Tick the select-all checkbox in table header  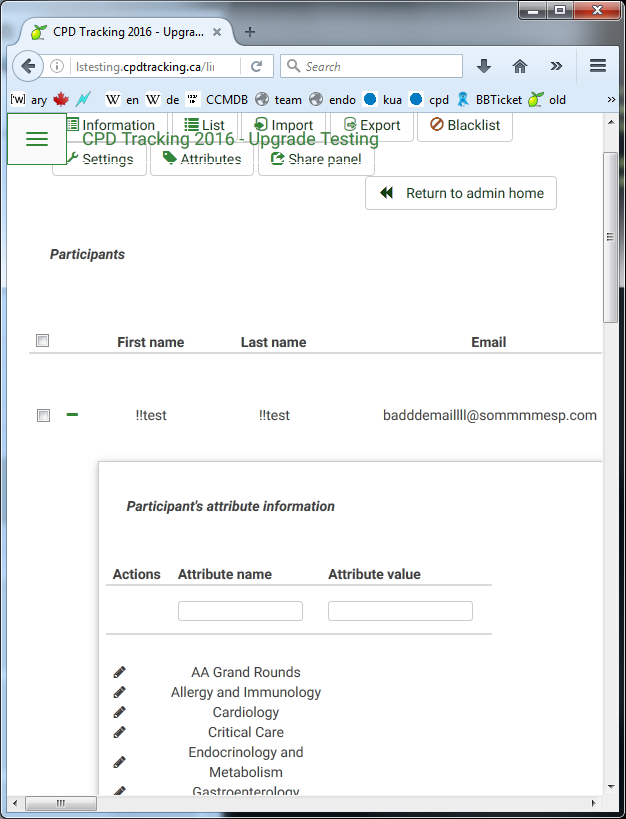click(43, 341)
